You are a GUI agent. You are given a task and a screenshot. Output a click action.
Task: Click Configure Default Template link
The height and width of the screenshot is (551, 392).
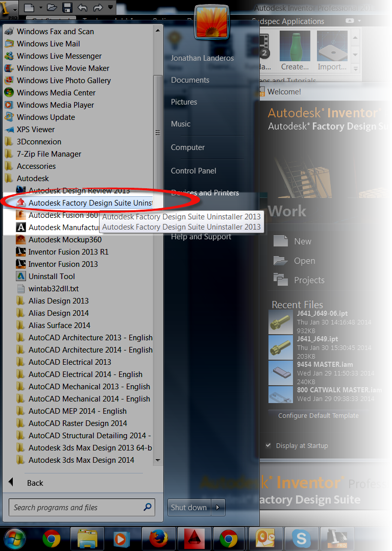pyautogui.click(x=318, y=416)
